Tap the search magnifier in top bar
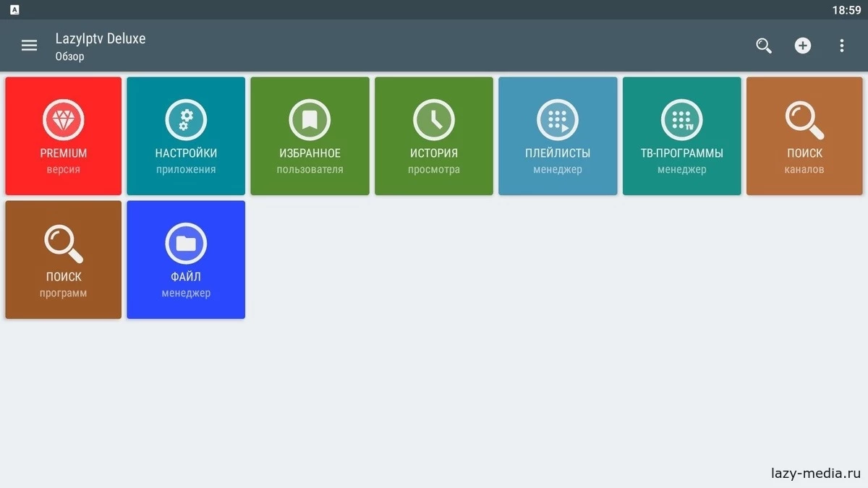This screenshot has width=868, height=488. (x=764, y=46)
